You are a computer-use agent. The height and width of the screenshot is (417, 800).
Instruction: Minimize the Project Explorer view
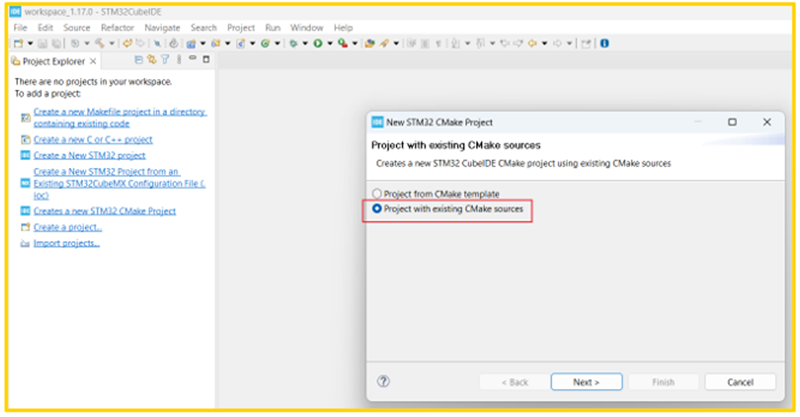point(192,58)
